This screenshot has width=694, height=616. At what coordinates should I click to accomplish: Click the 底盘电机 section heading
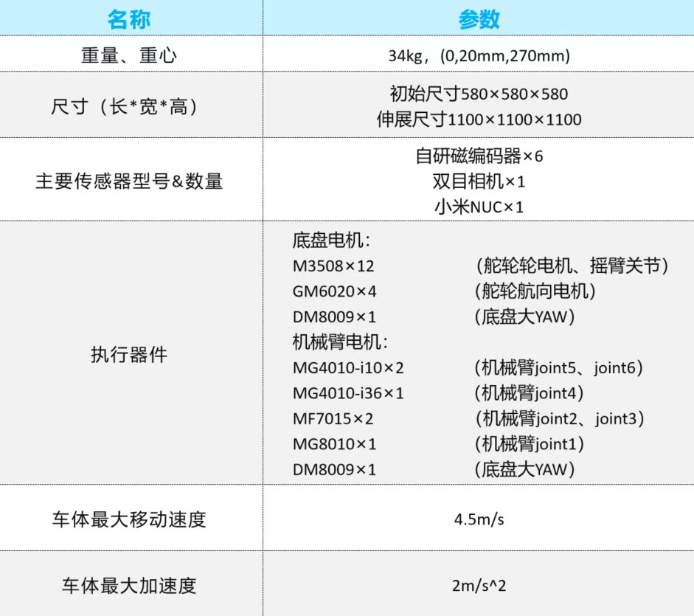[x=331, y=240]
